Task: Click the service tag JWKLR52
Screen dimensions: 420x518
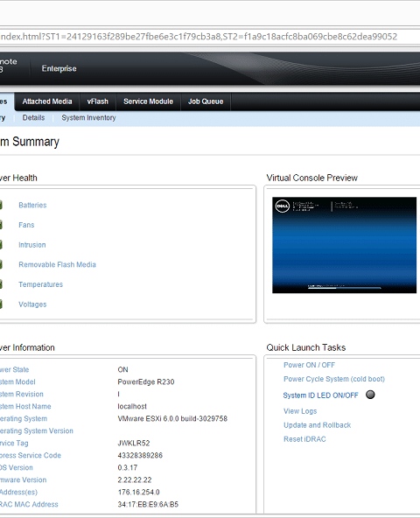Action: pos(134,443)
